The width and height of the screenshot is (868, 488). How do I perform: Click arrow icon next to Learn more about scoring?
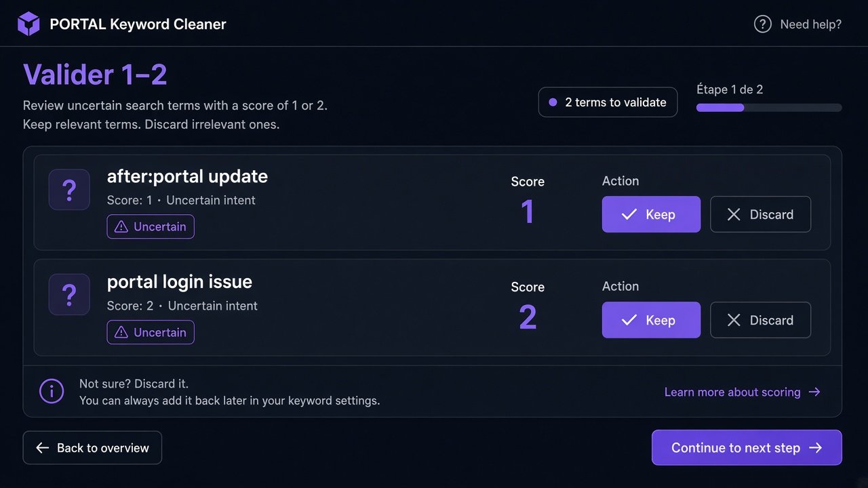814,392
